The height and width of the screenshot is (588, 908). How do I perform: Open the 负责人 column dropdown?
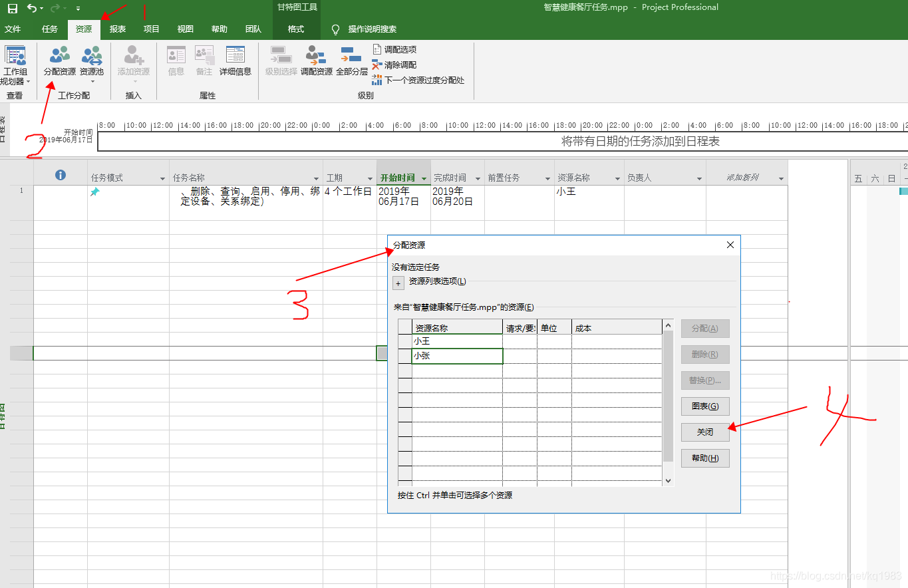[x=700, y=178]
